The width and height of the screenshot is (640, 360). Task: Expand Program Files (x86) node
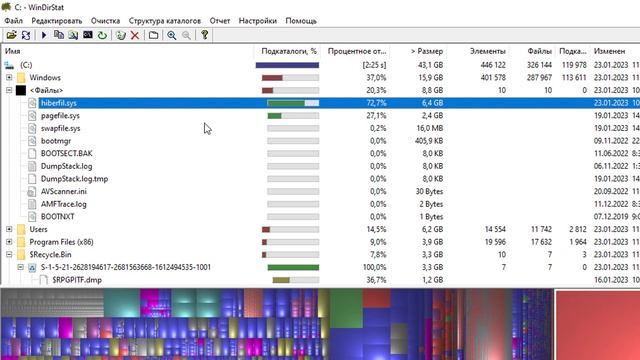tap(9, 242)
